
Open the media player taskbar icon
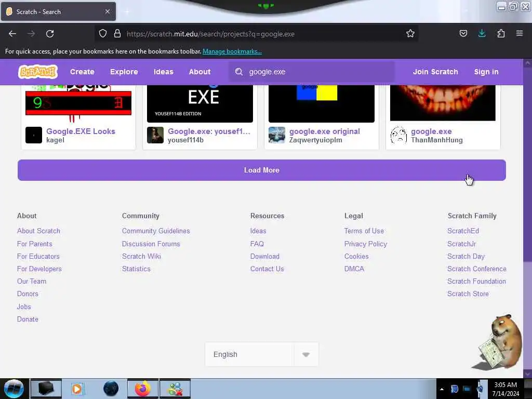tap(77, 389)
